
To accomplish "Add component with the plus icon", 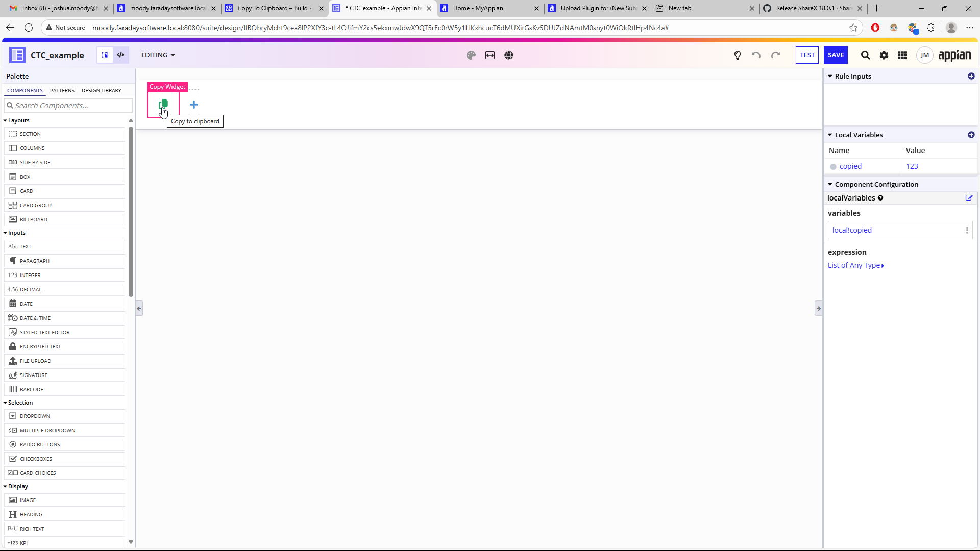I will [x=194, y=105].
